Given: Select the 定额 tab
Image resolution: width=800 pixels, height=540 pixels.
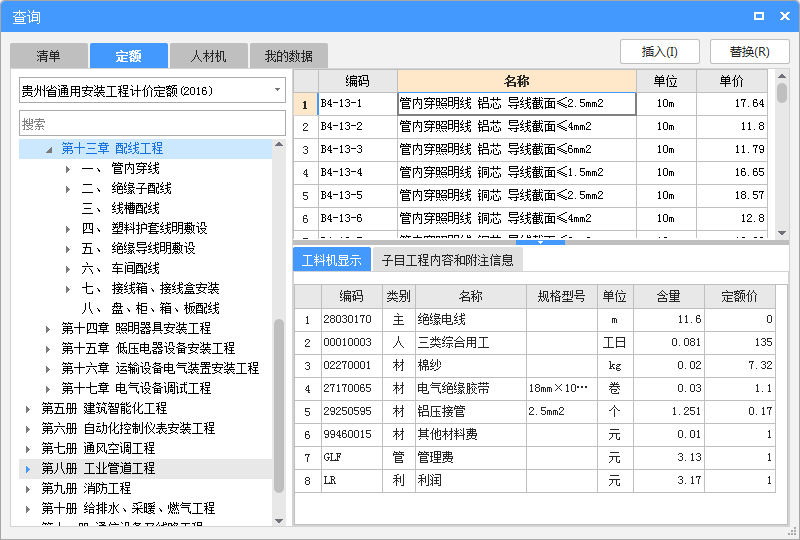Looking at the screenshot, I should click(x=129, y=56).
